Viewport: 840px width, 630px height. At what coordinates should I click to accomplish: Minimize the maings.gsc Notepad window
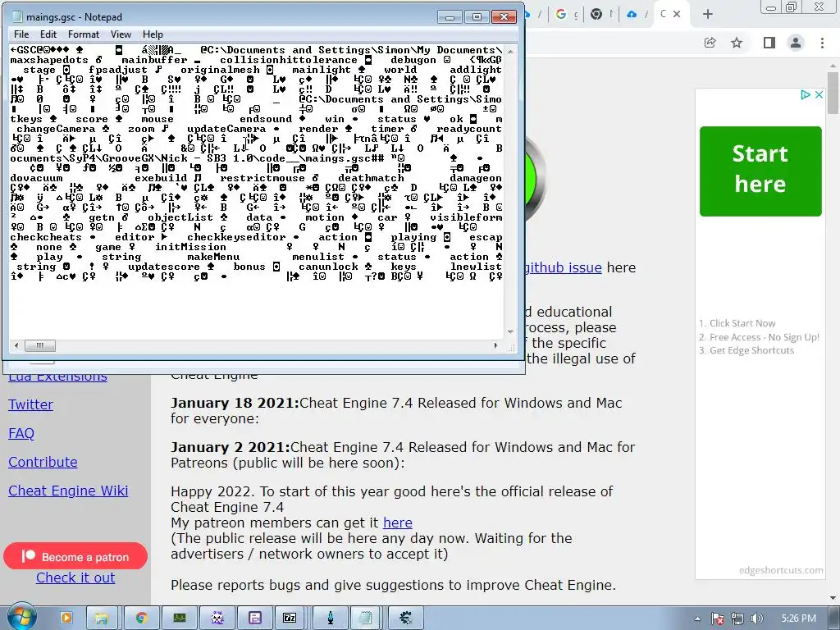[450, 17]
